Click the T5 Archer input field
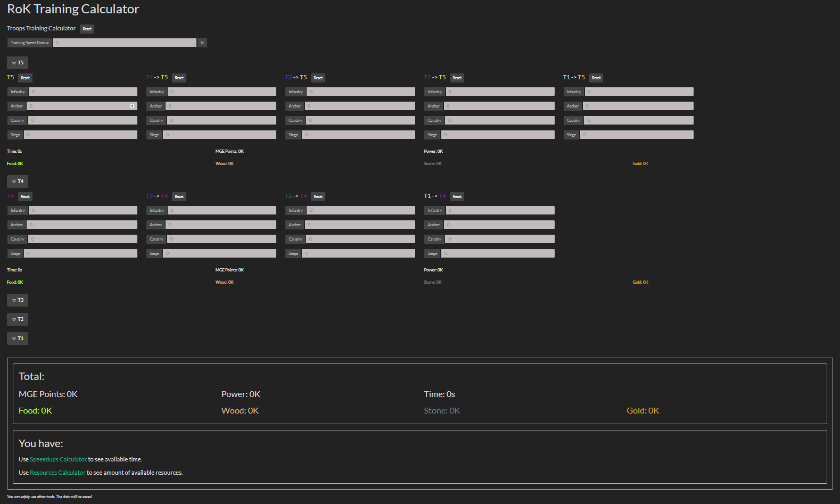This screenshot has height=504, width=840. pyautogui.click(x=82, y=106)
